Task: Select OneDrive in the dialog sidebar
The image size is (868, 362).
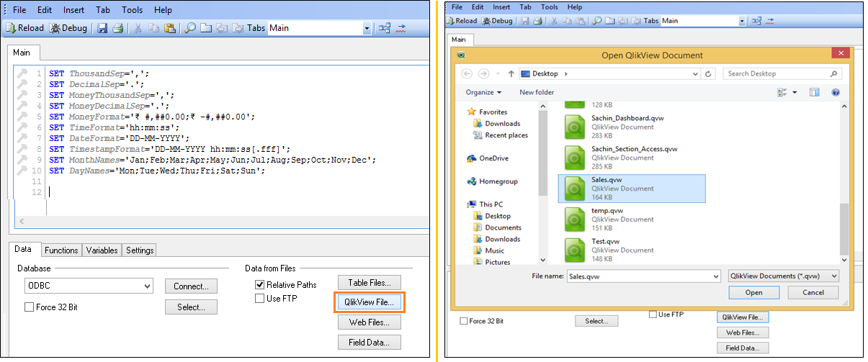Action: tap(493, 158)
